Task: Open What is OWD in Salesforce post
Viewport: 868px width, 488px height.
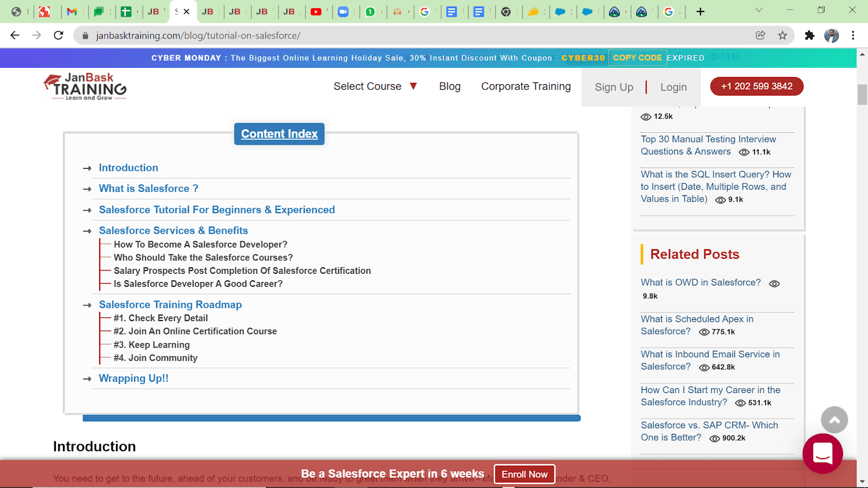Action: pyautogui.click(x=700, y=282)
